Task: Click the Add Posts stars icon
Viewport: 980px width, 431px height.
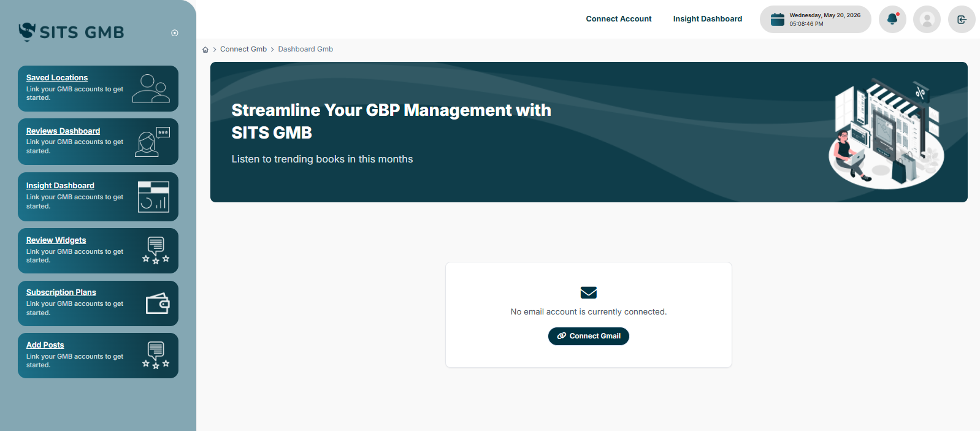Action: [x=156, y=356]
